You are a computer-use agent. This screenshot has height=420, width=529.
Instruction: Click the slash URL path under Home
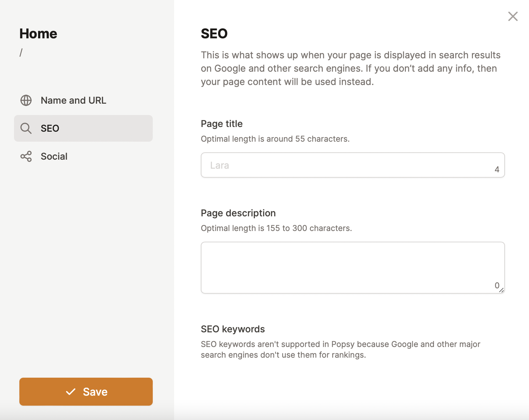(21, 53)
